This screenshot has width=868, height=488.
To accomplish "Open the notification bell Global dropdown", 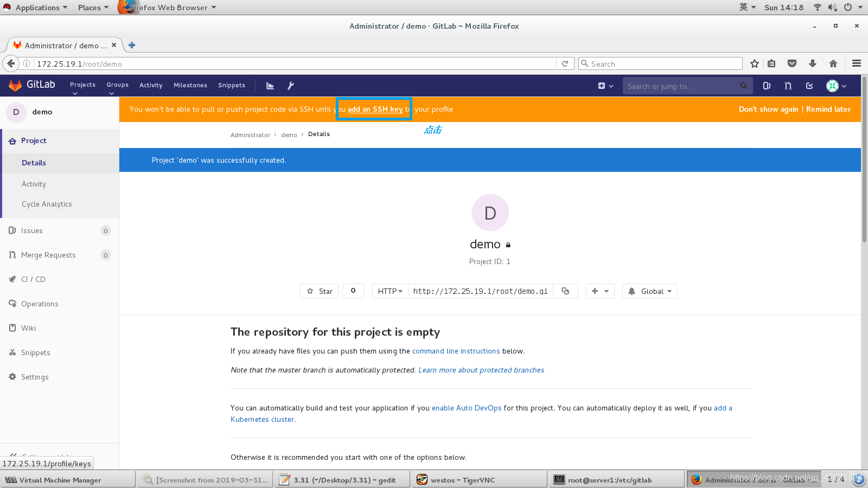I will coord(650,291).
